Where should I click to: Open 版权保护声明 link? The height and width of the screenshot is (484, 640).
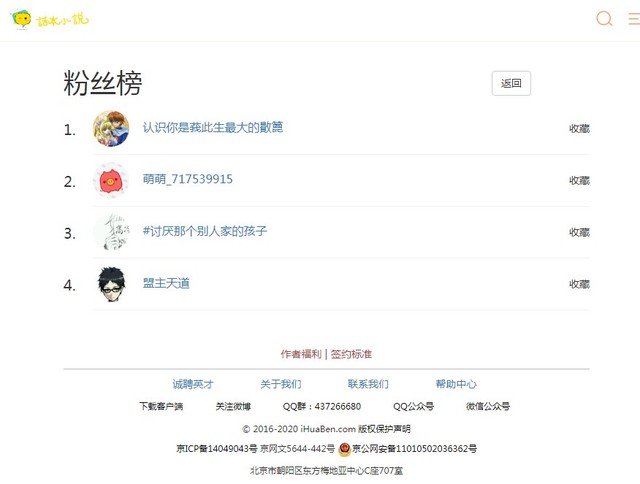coord(384,429)
